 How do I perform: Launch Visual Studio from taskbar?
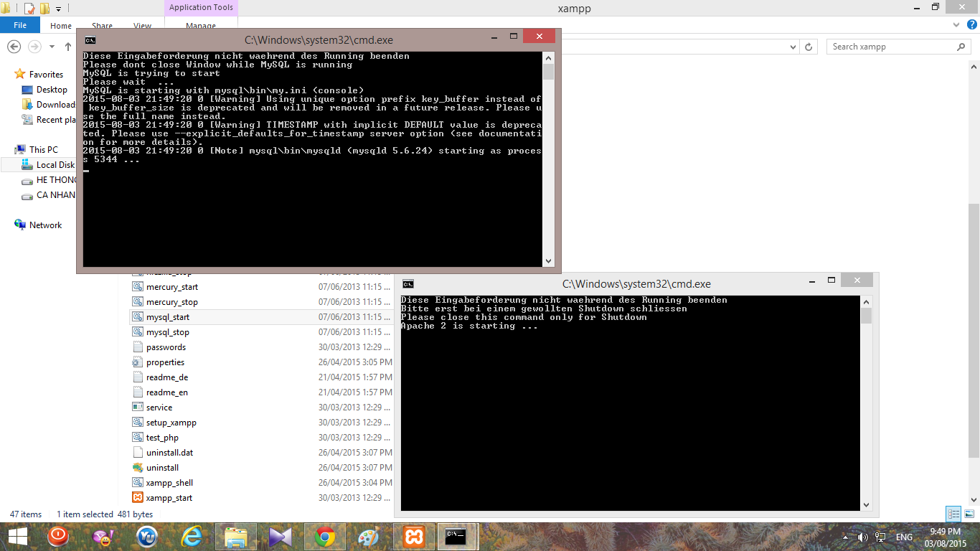point(280,537)
